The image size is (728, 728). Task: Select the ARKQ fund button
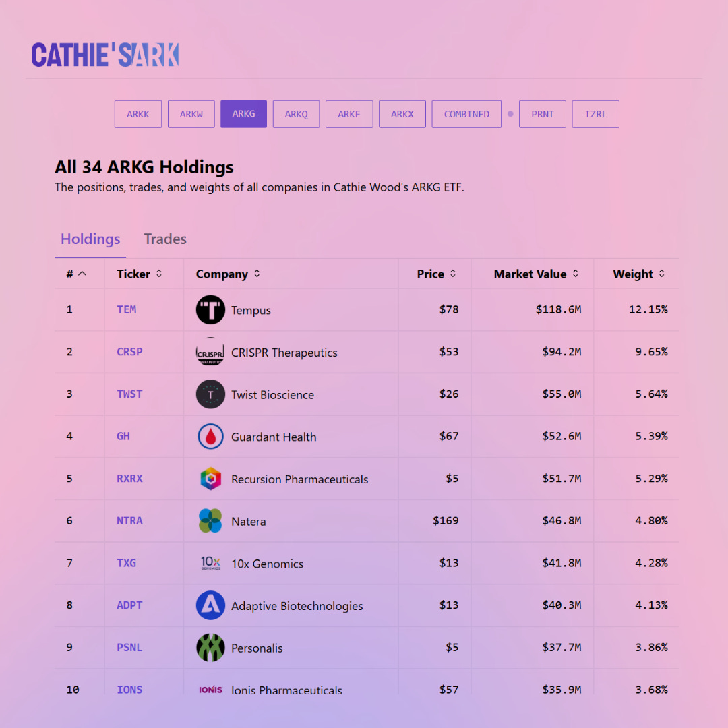(296, 114)
